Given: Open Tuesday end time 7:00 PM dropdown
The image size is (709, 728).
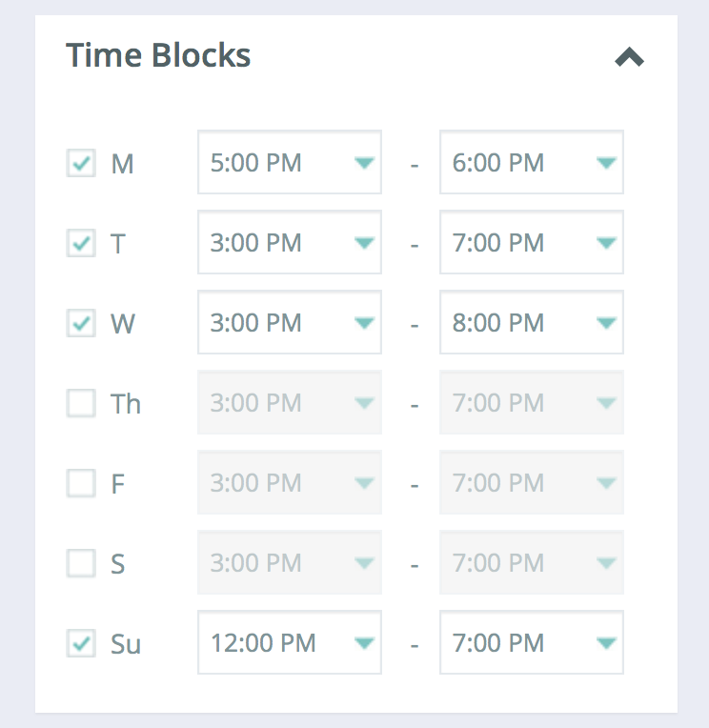Looking at the screenshot, I should pos(531,243).
